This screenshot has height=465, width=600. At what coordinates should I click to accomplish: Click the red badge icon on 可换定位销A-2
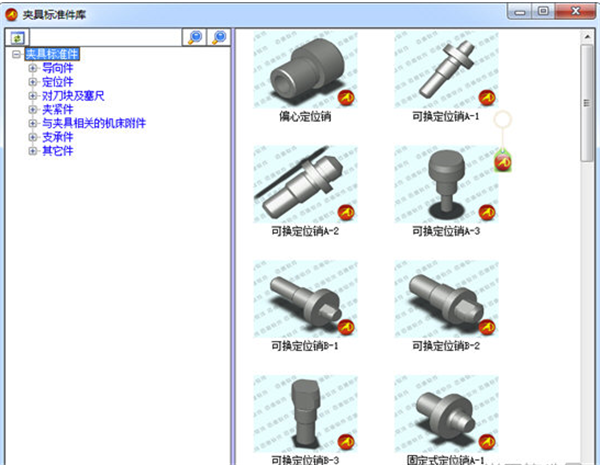click(346, 213)
